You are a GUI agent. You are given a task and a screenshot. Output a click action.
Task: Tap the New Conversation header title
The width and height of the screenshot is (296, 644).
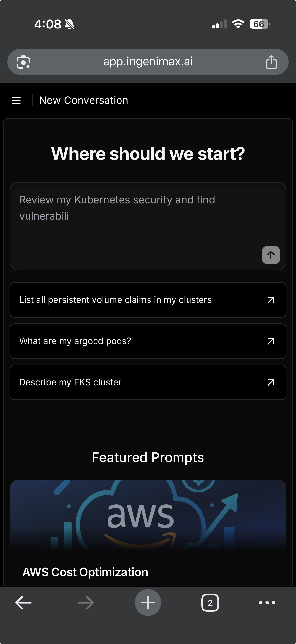(x=84, y=100)
